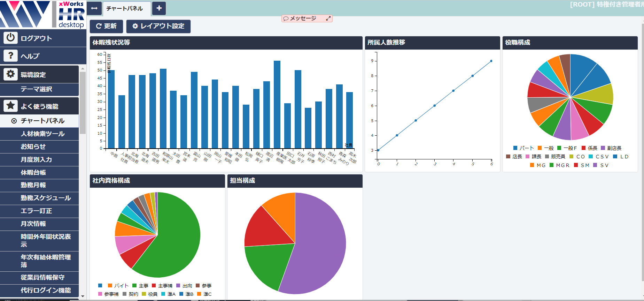This screenshot has height=301, width=644.
Task: Toggle 主事 legend entry in 社内資格構成 chart
Action: click(140, 286)
